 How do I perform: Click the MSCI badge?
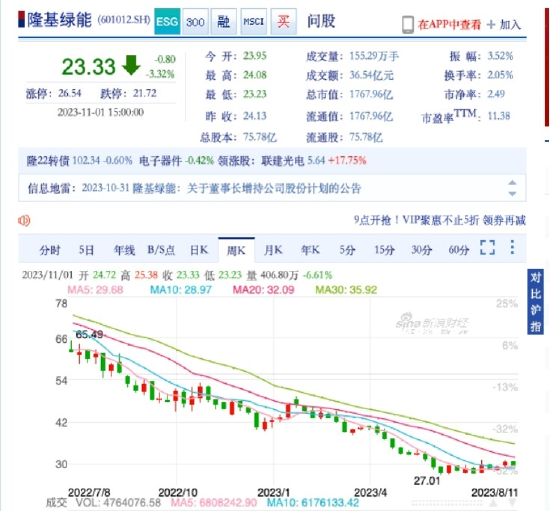tap(254, 22)
